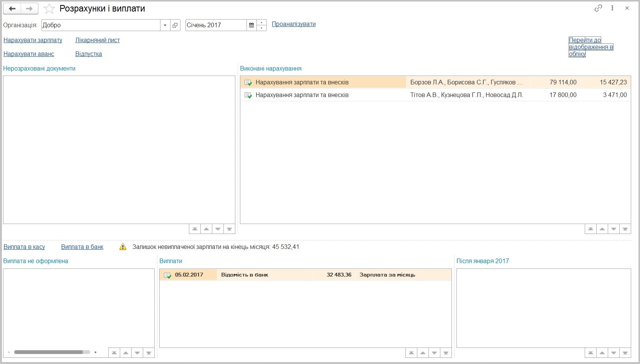Click the yellow warning triangle icon

pos(123,247)
